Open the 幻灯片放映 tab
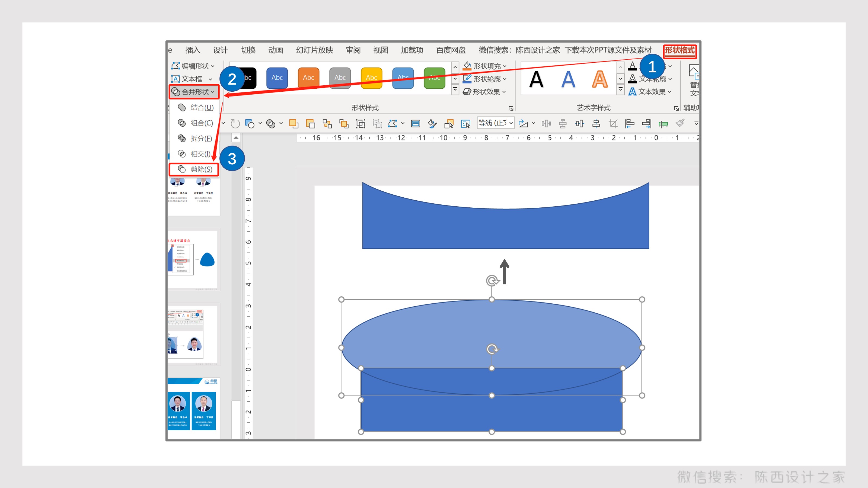Viewport: 868px width, 488px height. tap(314, 50)
